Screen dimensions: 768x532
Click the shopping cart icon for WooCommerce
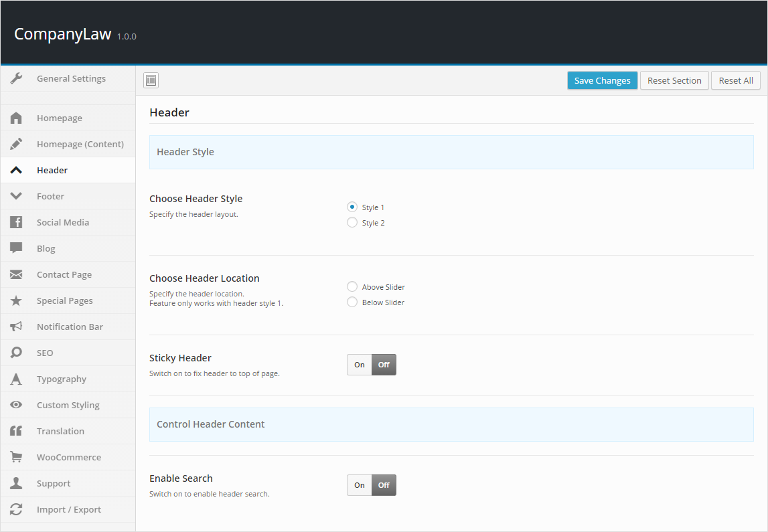click(17, 457)
